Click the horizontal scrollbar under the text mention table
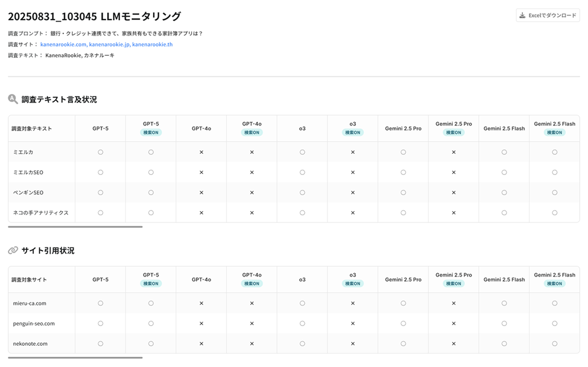 point(75,227)
